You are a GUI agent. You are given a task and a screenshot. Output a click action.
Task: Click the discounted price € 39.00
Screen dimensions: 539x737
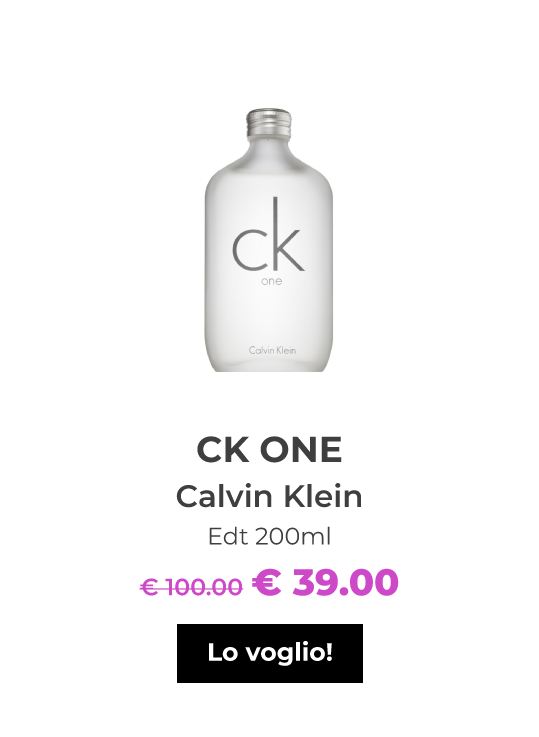[325, 582]
